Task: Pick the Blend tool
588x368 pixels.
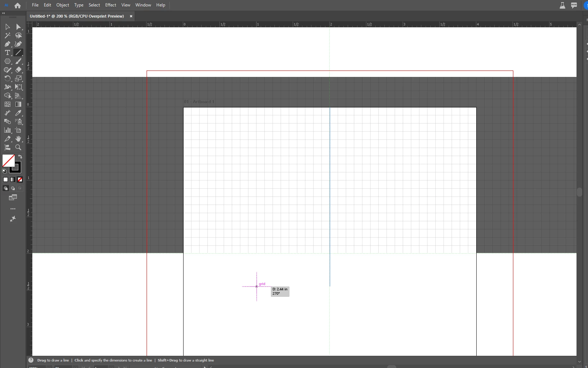Action: 8,122
